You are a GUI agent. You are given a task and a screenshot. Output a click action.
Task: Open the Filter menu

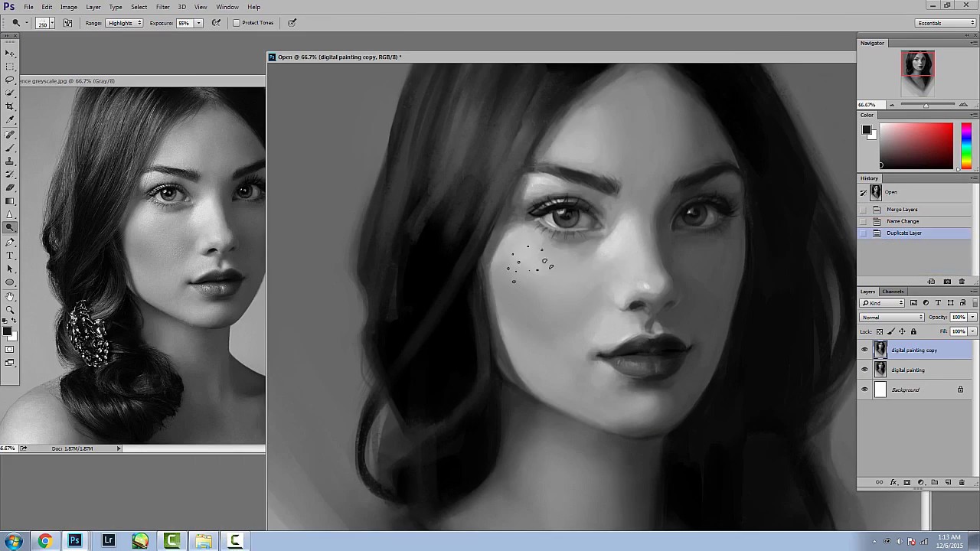[163, 7]
